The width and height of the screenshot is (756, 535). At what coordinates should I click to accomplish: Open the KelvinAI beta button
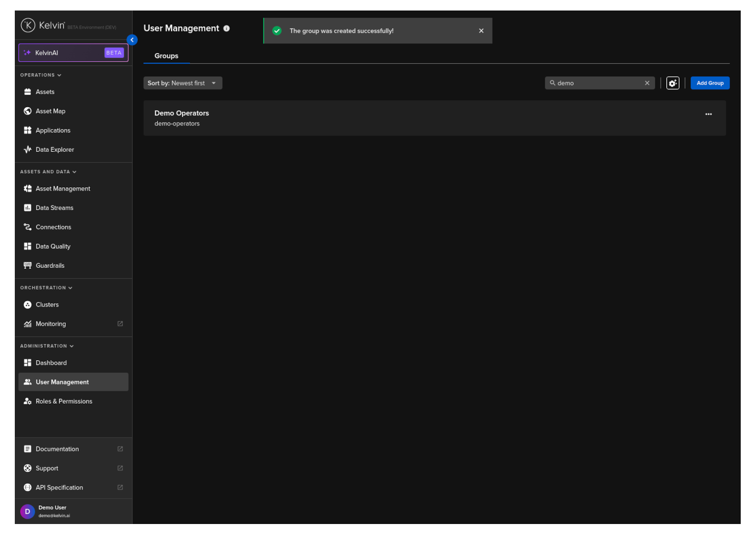[x=73, y=53]
